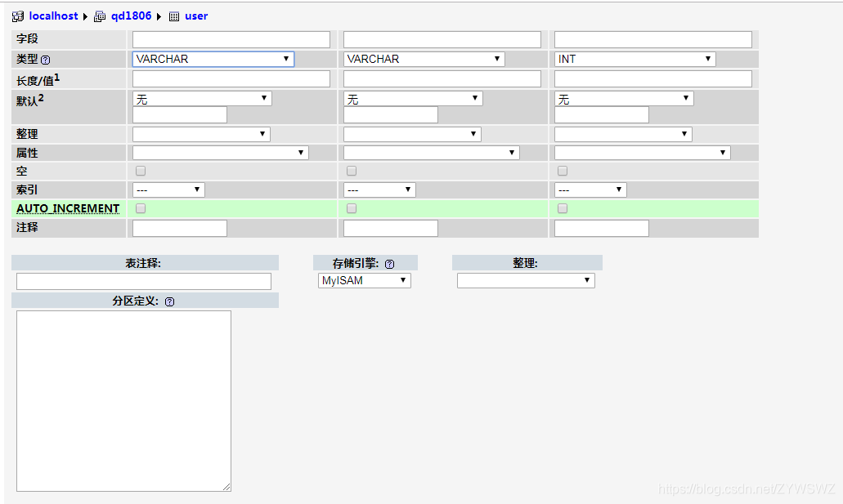Focus first column 注释 comment field
The image size is (843, 504).
click(180, 229)
